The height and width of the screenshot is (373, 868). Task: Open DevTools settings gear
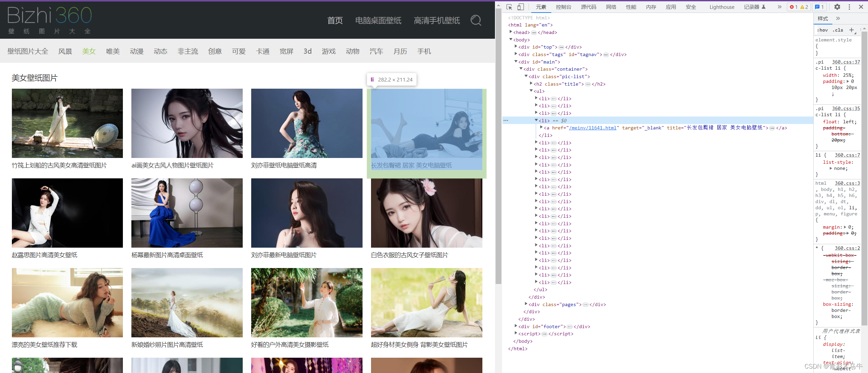point(837,7)
